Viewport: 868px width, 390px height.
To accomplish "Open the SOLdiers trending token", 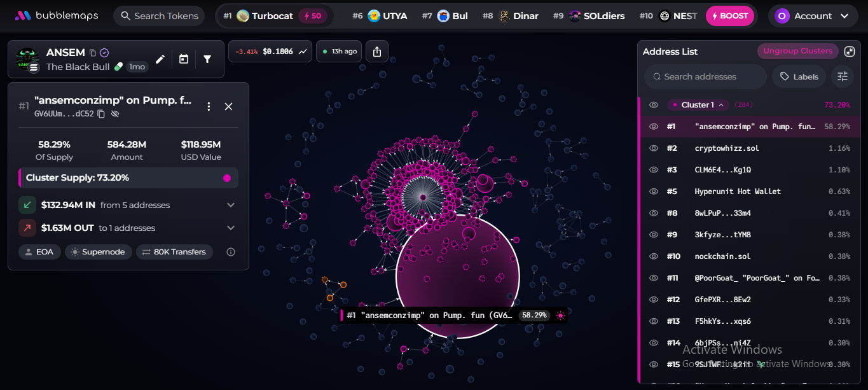I will click(589, 16).
